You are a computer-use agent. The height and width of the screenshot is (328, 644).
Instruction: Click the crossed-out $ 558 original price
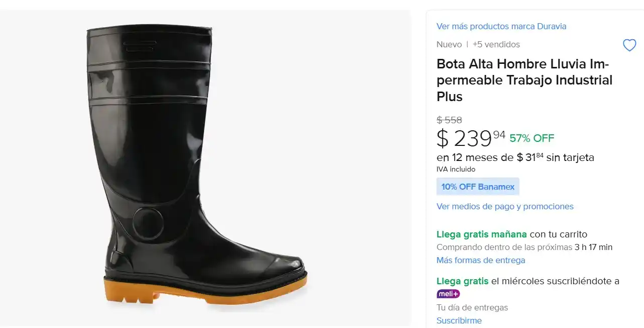(449, 120)
